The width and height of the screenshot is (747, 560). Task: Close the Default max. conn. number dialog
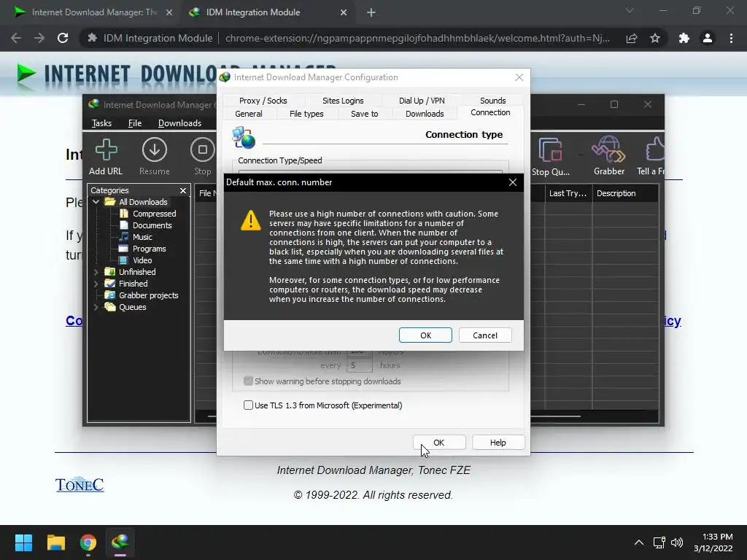tap(513, 182)
